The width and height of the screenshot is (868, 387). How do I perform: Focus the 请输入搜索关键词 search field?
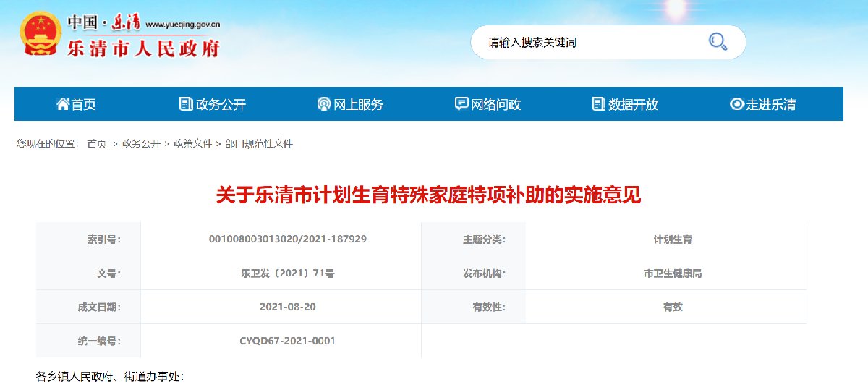click(x=586, y=43)
